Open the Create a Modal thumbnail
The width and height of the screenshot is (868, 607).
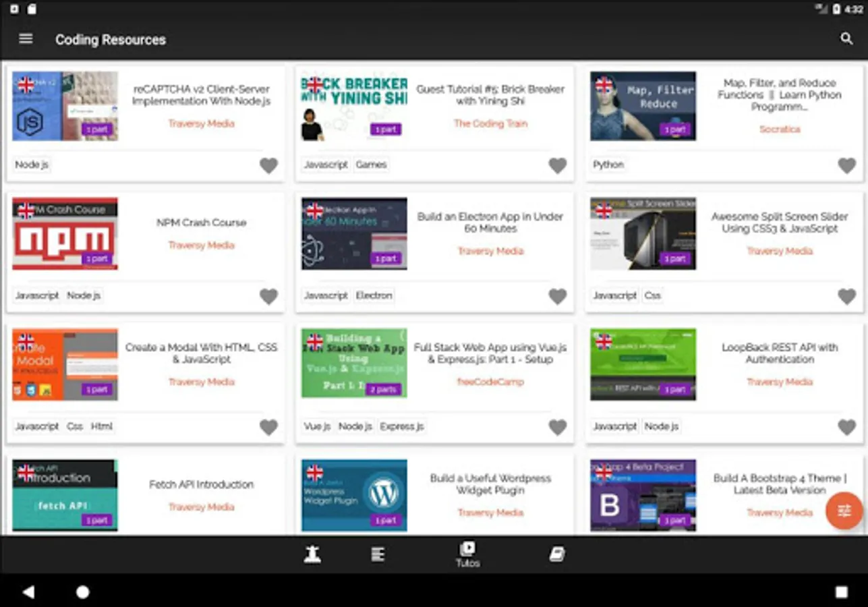[65, 364]
